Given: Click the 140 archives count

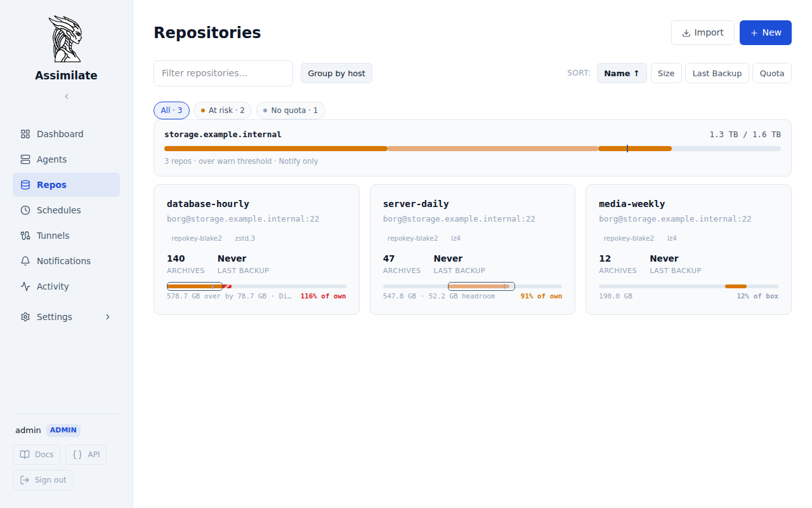Looking at the screenshot, I should [x=176, y=258].
